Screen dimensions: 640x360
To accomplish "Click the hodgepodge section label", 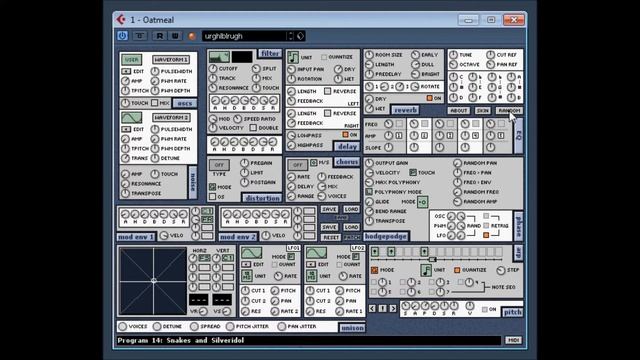I will [x=386, y=236].
